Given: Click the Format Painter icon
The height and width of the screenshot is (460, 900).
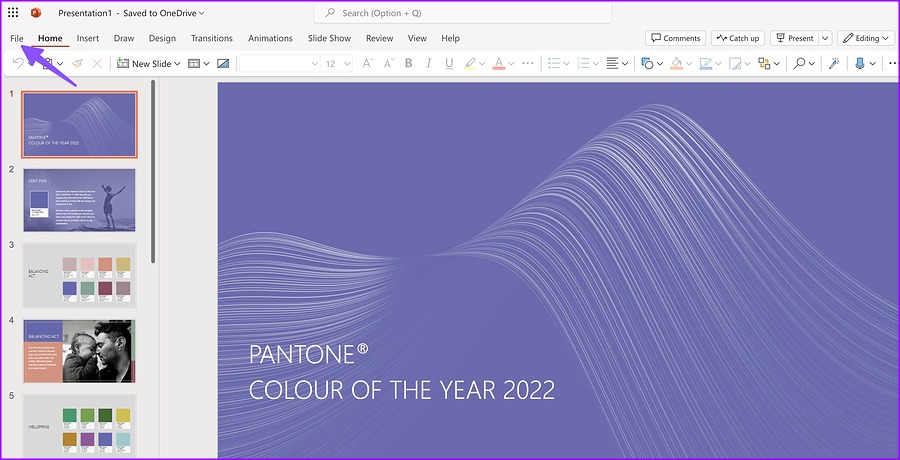Looking at the screenshot, I should pos(76,63).
